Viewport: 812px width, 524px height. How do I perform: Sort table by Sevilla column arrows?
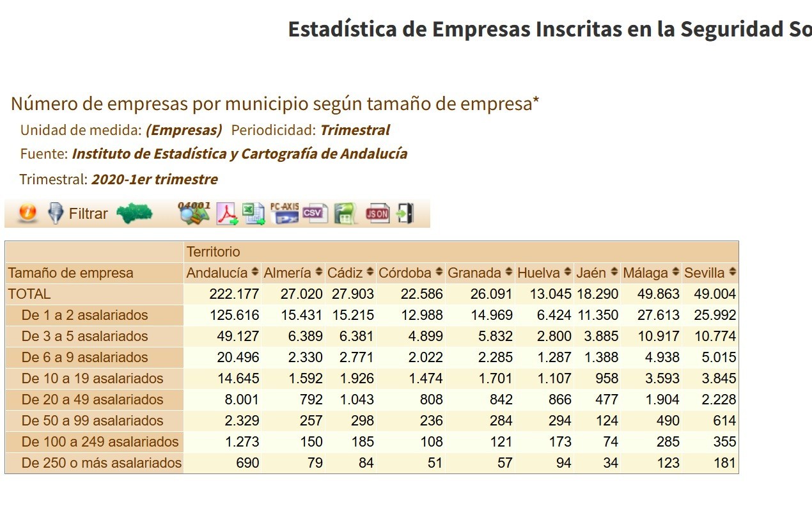coord(732,272)
